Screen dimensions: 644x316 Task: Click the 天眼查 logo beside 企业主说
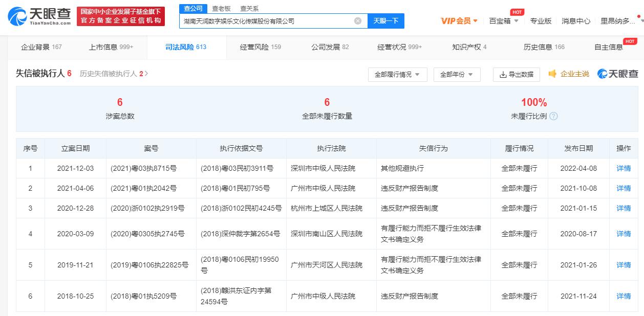pyautogui.click(x=618, y=74)
